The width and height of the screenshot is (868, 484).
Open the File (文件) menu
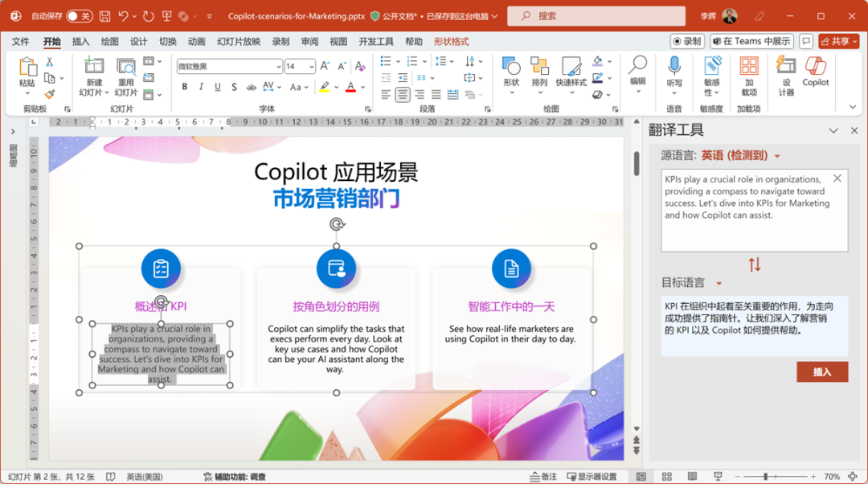(x=20, y=42)
